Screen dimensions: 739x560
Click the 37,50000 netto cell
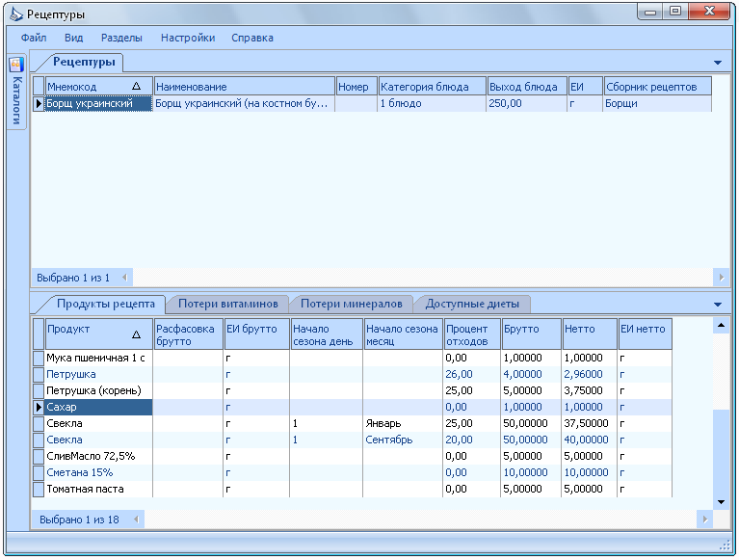click(x=590, y=424)
